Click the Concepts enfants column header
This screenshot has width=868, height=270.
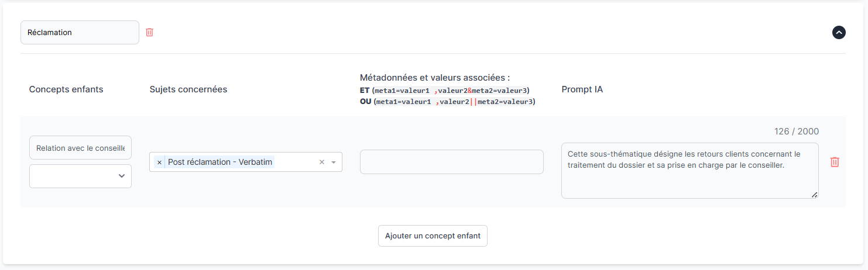[x=66, y=89]
